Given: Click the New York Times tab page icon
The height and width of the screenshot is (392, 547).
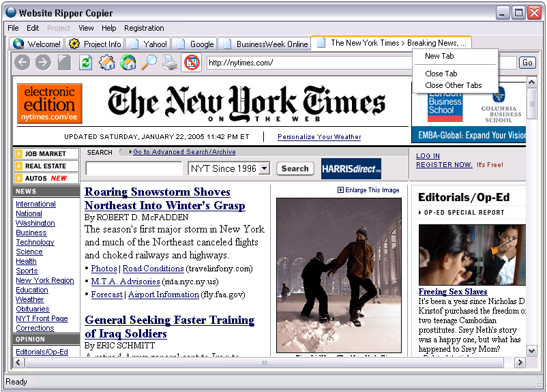Looking at the screenshot, I should [x=321, y=43].
